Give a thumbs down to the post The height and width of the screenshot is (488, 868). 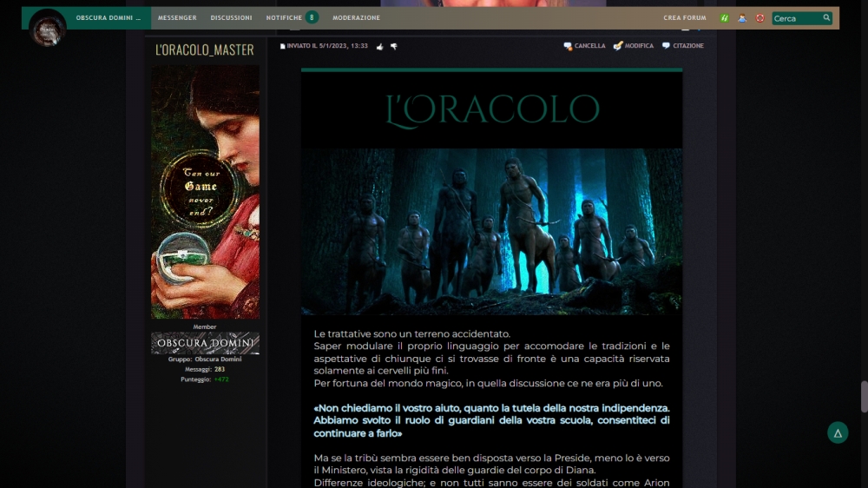[x=394, y=47]
